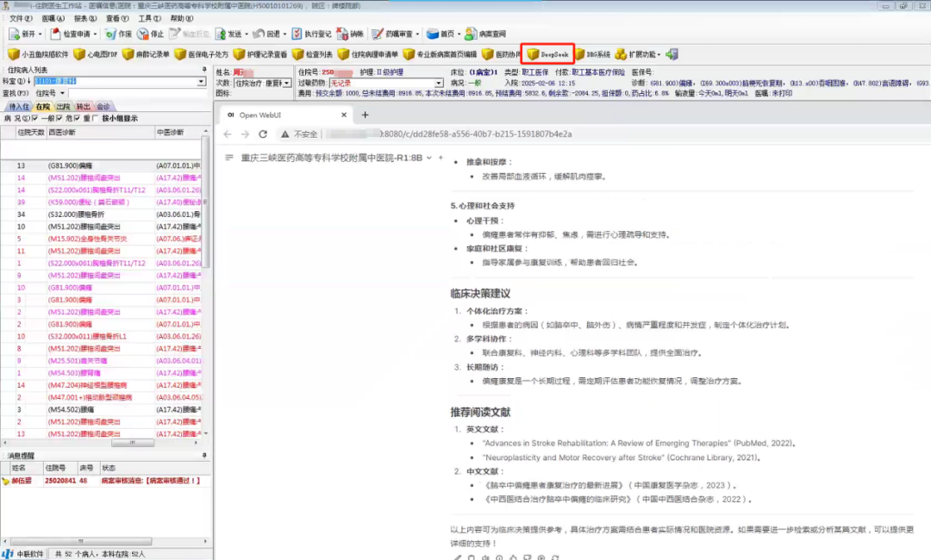This screenshot has width=931, height=560.
Task: Open a new browser tab with plus
Action: [x=366, y=115]
